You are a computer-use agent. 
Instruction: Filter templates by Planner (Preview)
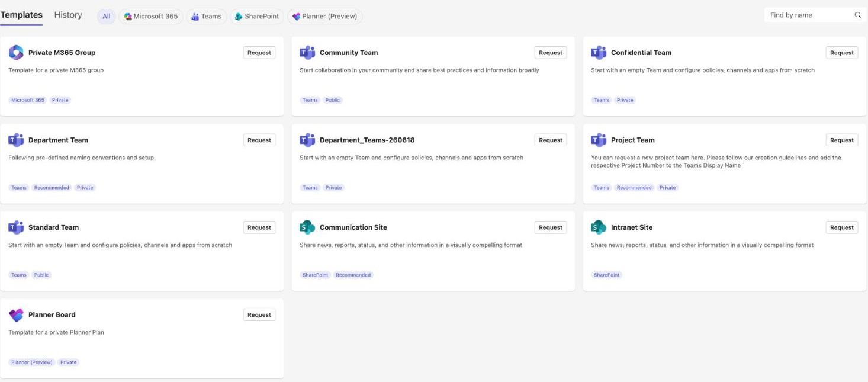click(325, 17)
